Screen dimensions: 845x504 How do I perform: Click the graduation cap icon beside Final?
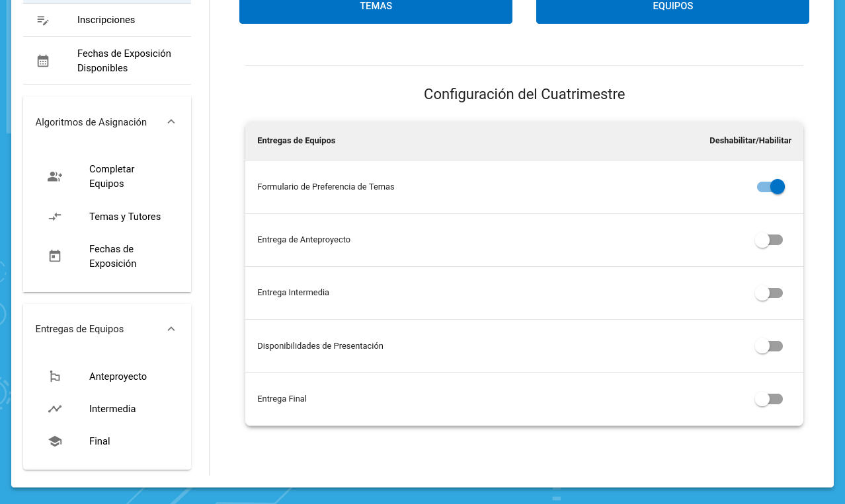click(x=55, y=441)
